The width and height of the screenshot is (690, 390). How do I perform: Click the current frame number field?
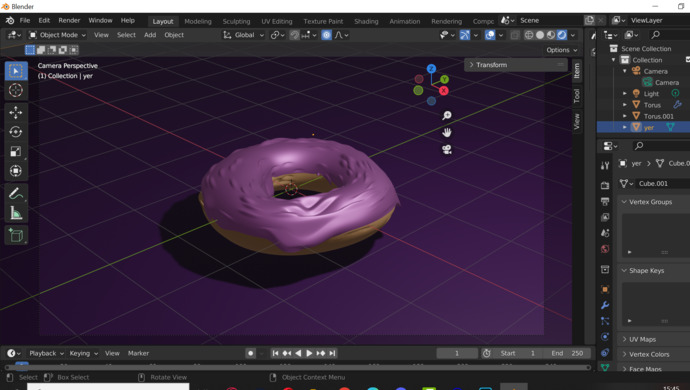pyautogui.click(x=457, y=353)
